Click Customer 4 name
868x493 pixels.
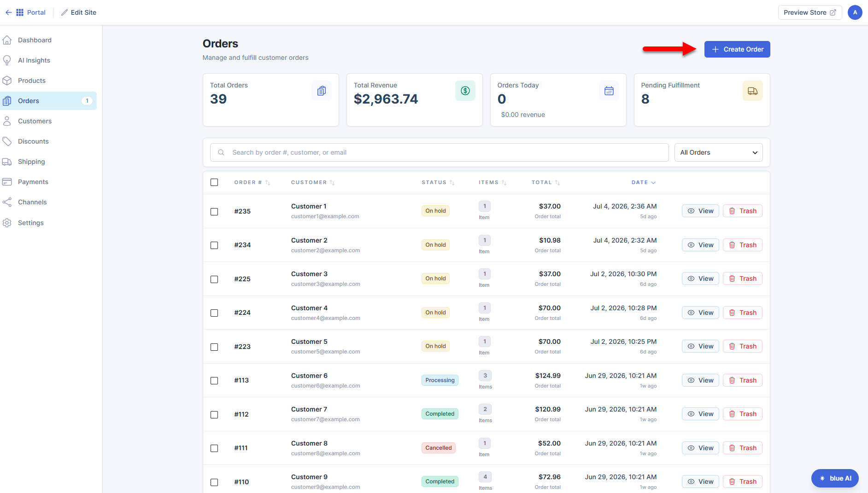pos(309,308)
